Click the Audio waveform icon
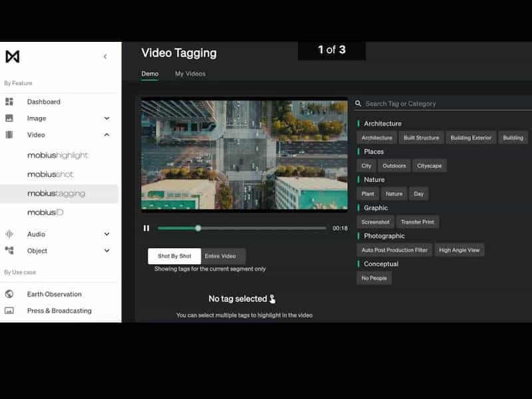Screen dimensions: 532x399 tap(9, 234)
